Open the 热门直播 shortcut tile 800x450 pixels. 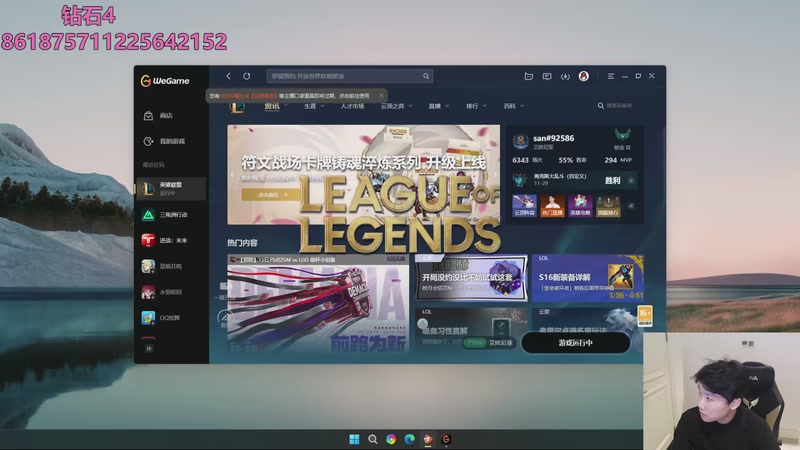pyautogui.click(x=553, y=206)
